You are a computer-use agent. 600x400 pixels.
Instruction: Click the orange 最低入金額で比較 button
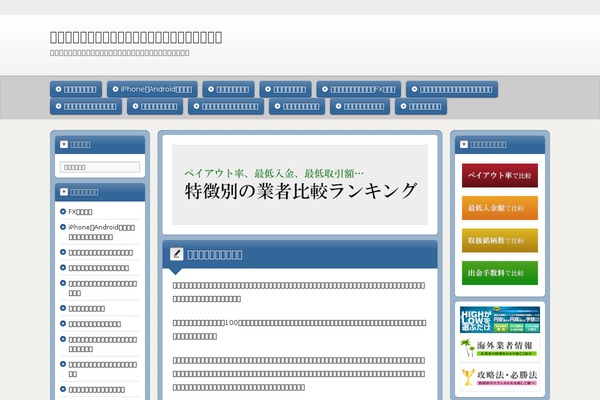(500, 208)
